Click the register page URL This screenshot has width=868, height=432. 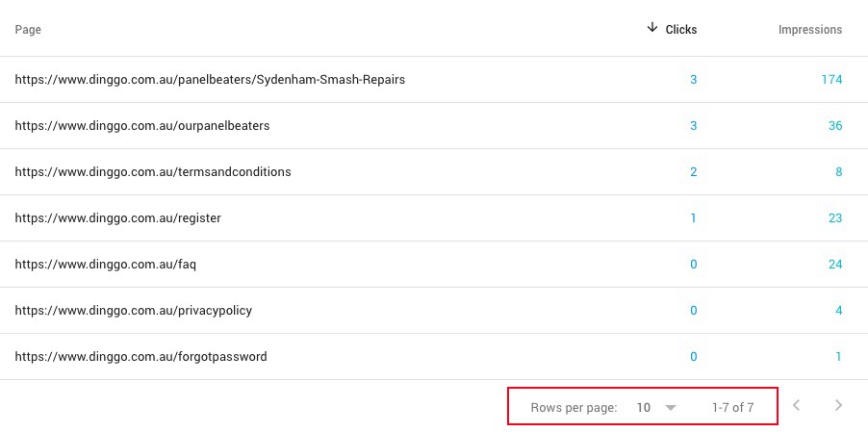(x=117, y=218)
